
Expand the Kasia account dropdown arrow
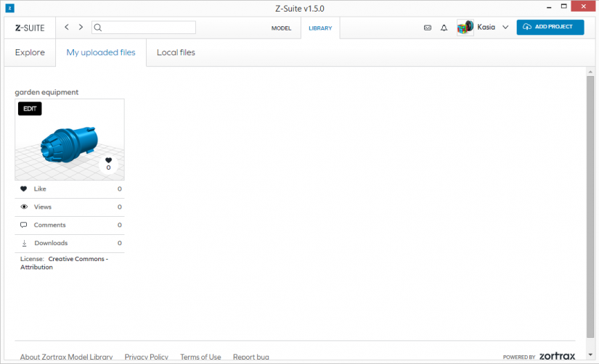(505, 27)
